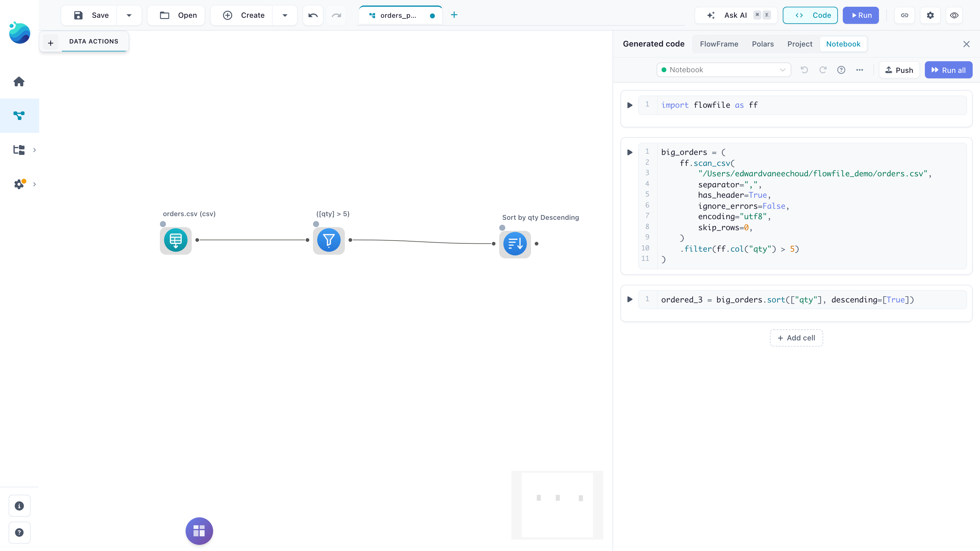Switch to the FlowFrame code tab

tap(719, 44)
